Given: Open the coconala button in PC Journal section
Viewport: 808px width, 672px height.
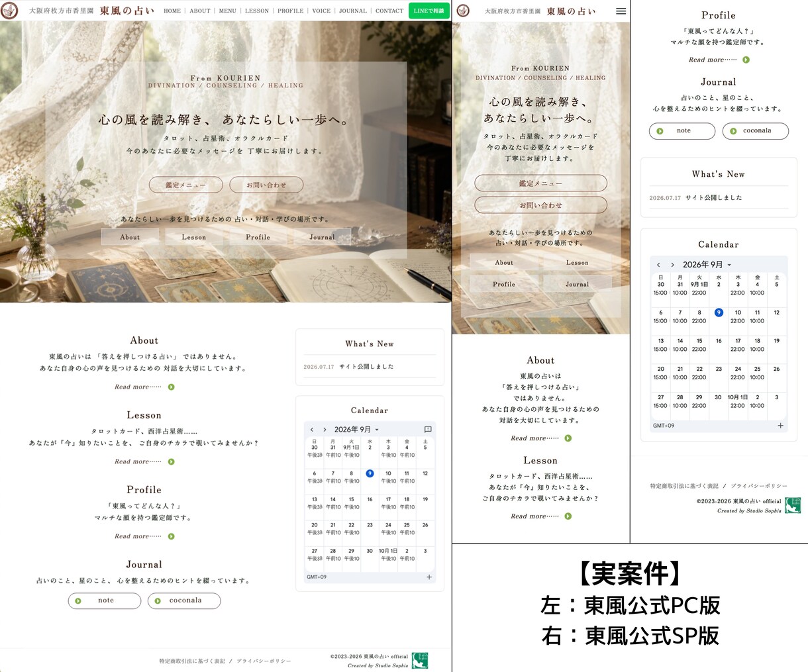Looking at the screenshot, I should (x=184, y=600).
